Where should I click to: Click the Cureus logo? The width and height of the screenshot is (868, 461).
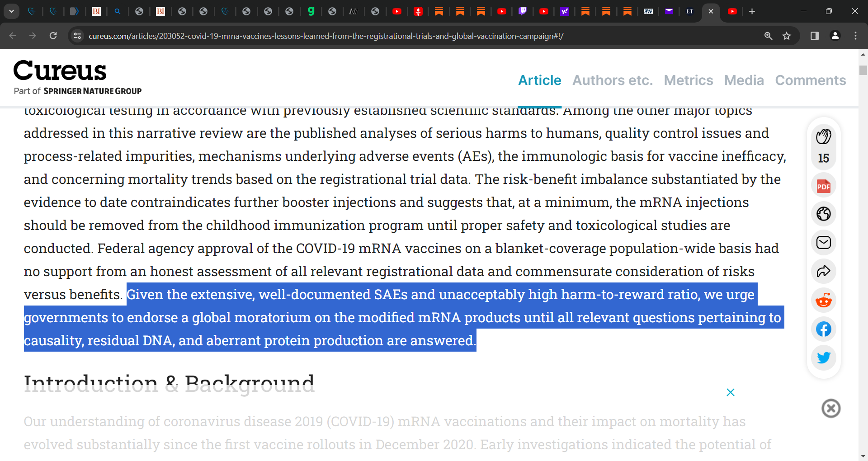pyautogui.click(x=60, y=71)
